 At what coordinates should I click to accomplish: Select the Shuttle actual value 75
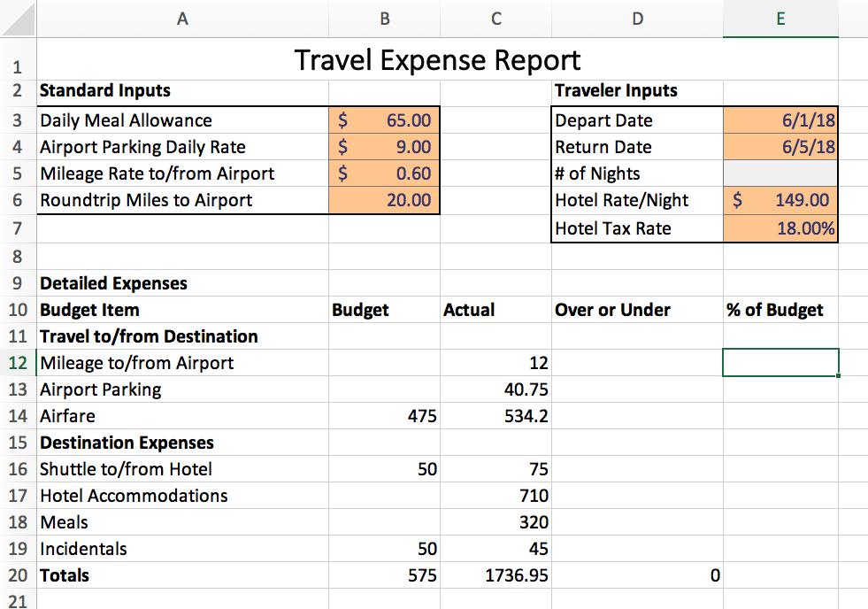pos(496,469)
